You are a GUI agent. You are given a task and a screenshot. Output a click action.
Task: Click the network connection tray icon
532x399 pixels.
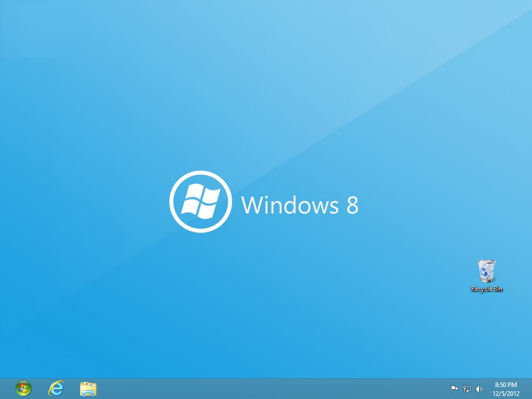466,388
